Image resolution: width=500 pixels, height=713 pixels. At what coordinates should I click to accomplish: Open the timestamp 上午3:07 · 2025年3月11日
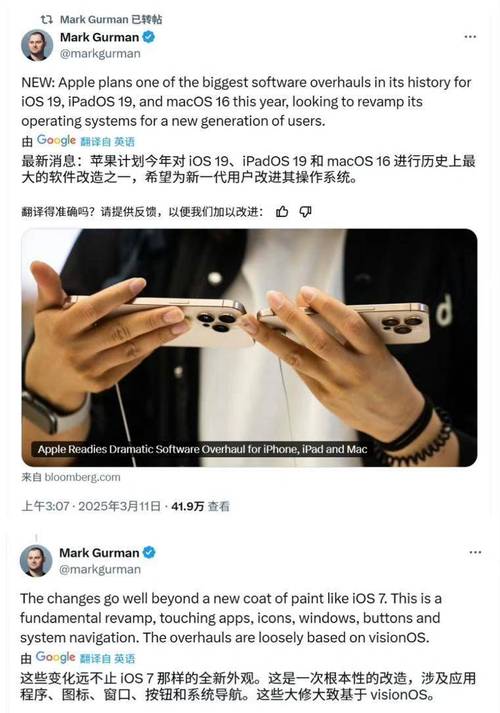91,506
